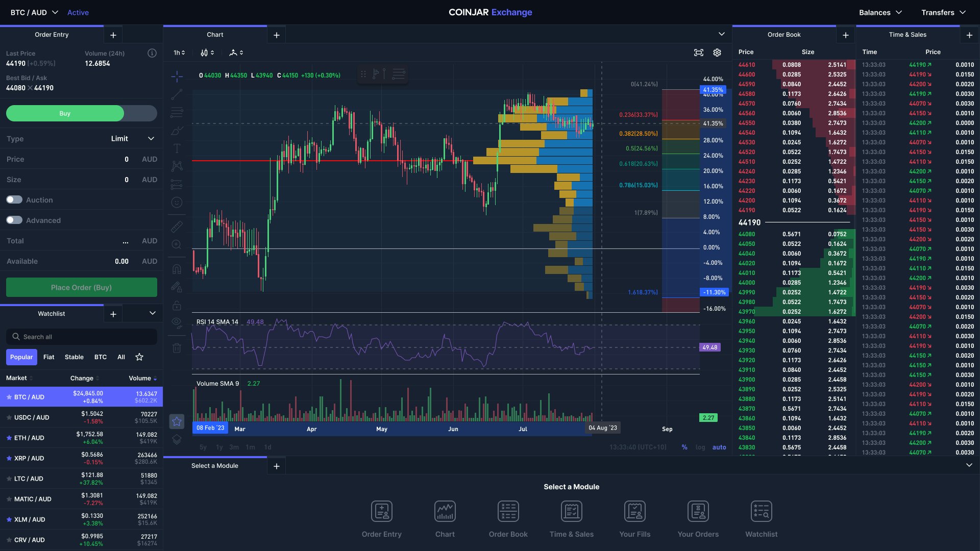The image size is (980, 551).
Task: Click the trash remove drawings icon
Action: (177, 348)
